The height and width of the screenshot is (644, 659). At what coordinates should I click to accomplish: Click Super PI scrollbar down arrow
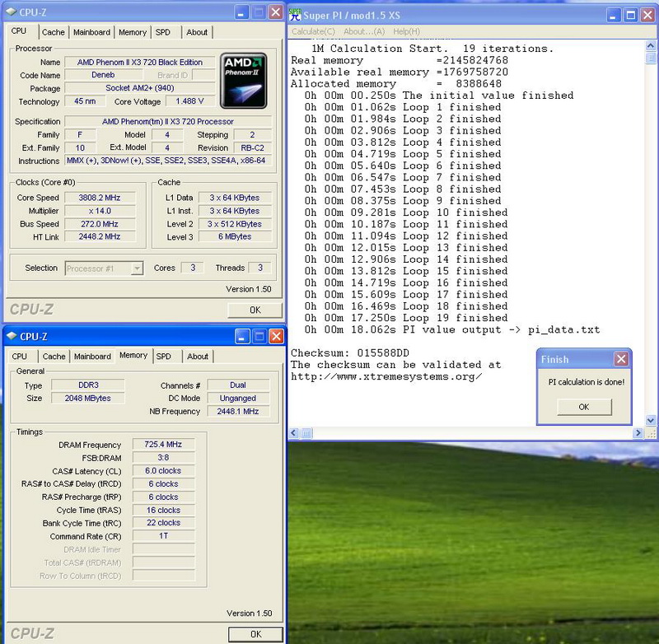(651, 420)
